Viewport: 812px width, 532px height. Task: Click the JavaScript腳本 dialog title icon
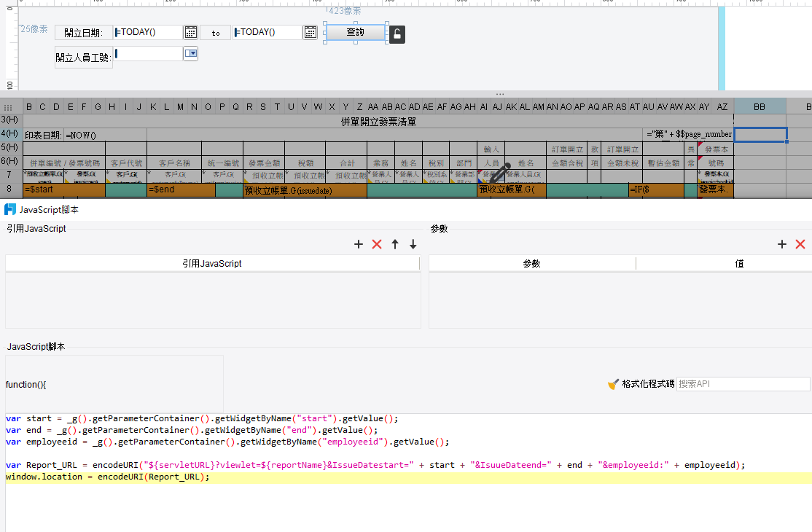pyautogui.click(x=9, y=210)
